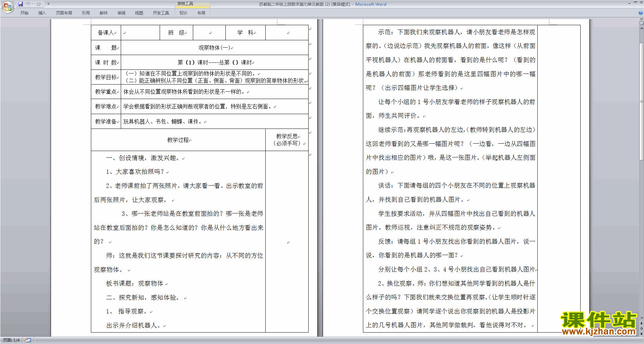Image resolution: width=644 pixels, height=344 pixels.
Task: Open Word Help question mark icon
Action: click(x=641, y=13)
